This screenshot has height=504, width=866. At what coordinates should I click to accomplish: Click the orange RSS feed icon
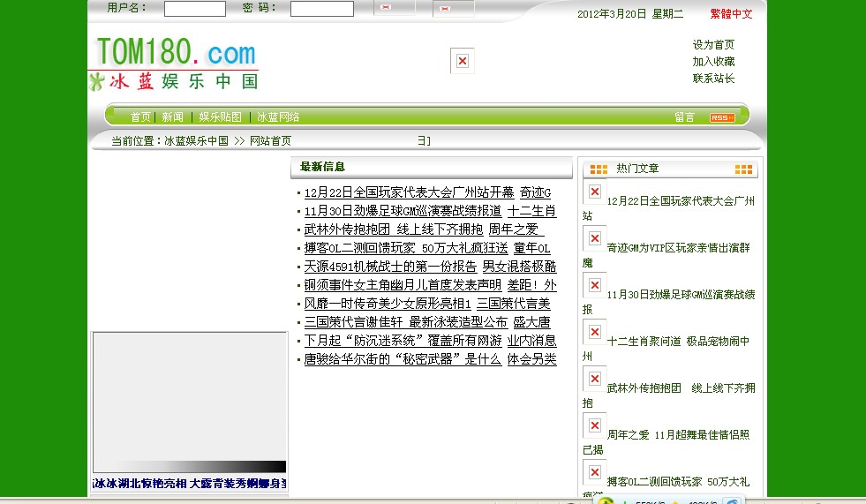[721, 117]
